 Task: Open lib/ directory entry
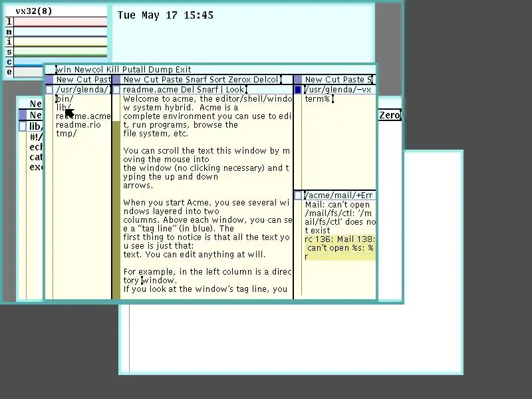pyautogui.click(x=63, y=108)
